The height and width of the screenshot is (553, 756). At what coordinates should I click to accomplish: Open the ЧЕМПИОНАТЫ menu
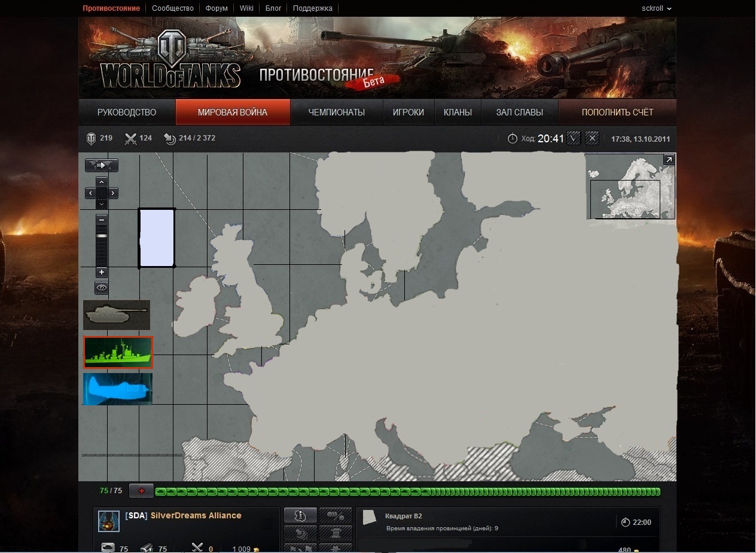pyautogui.click(x=337, y=112)
